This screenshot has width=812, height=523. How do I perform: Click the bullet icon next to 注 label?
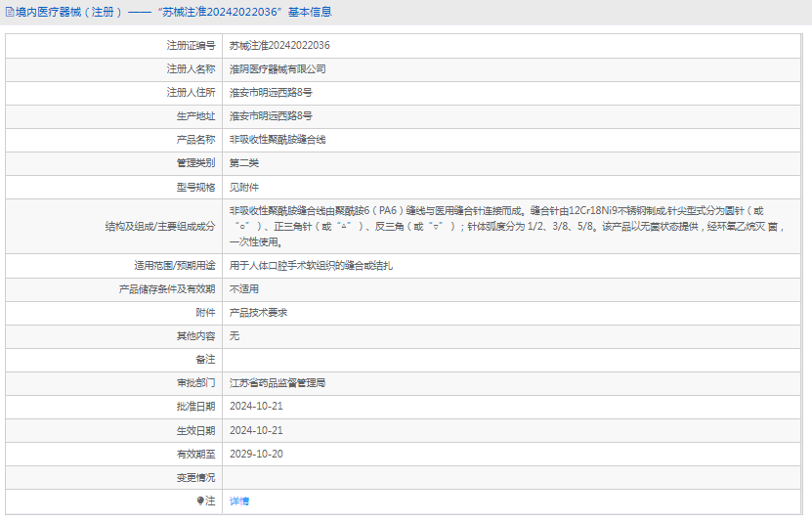pyautogui.click(x=200, y=501)
